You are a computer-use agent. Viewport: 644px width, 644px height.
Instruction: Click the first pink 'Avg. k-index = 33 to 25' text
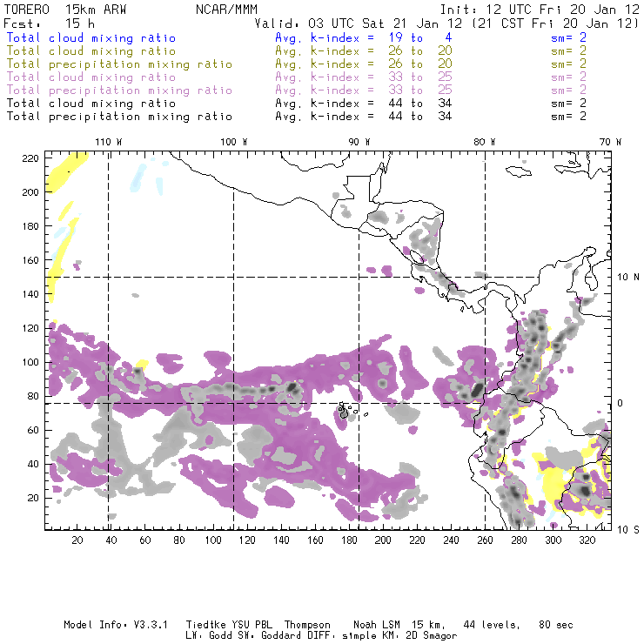click(364, 77)
